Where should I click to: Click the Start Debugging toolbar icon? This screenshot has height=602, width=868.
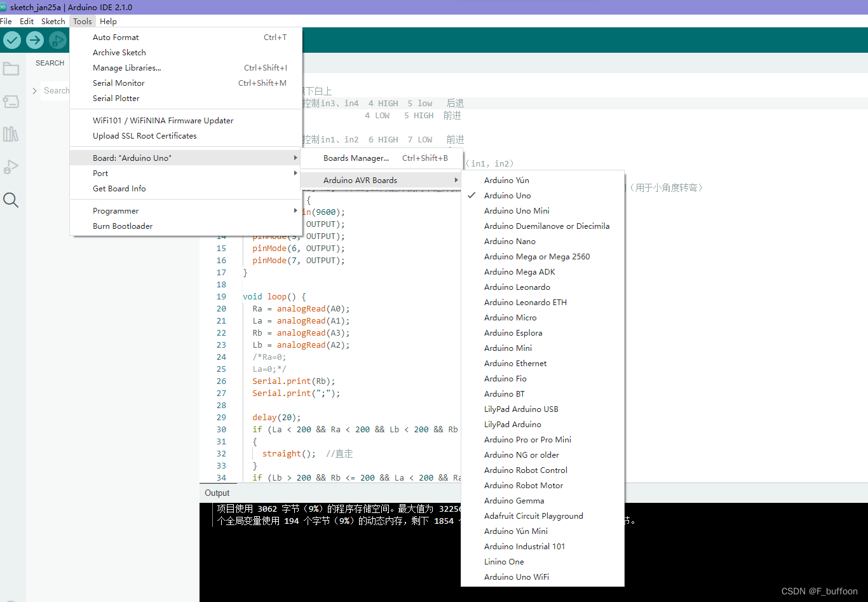(58, 40)
